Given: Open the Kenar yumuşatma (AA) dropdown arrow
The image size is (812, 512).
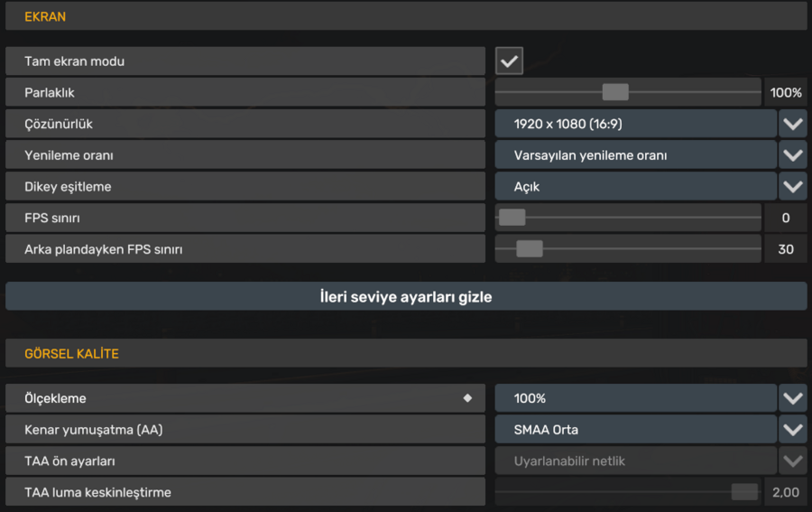Looking at the screenshot, I should [x=793, y=430].
